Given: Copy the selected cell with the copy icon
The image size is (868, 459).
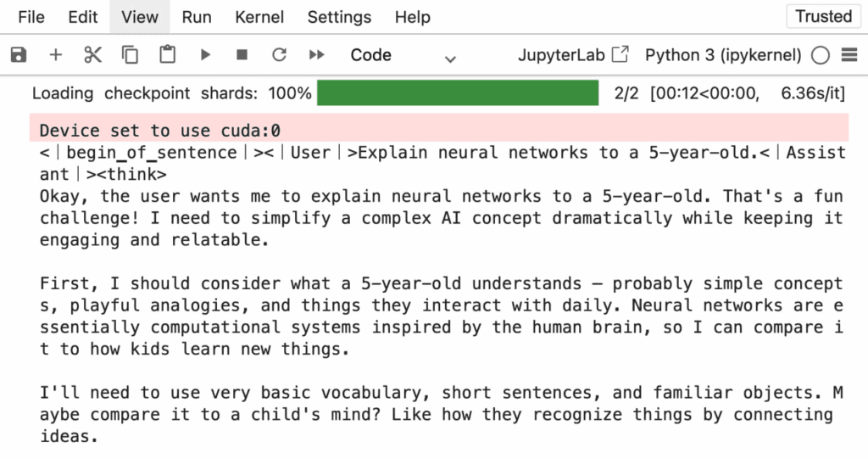Looking at the screenshot, I should pos(130,55).
